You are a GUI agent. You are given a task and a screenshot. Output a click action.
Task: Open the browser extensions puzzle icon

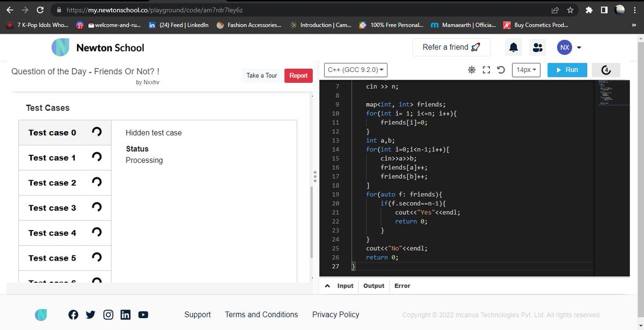pos(589,10)
